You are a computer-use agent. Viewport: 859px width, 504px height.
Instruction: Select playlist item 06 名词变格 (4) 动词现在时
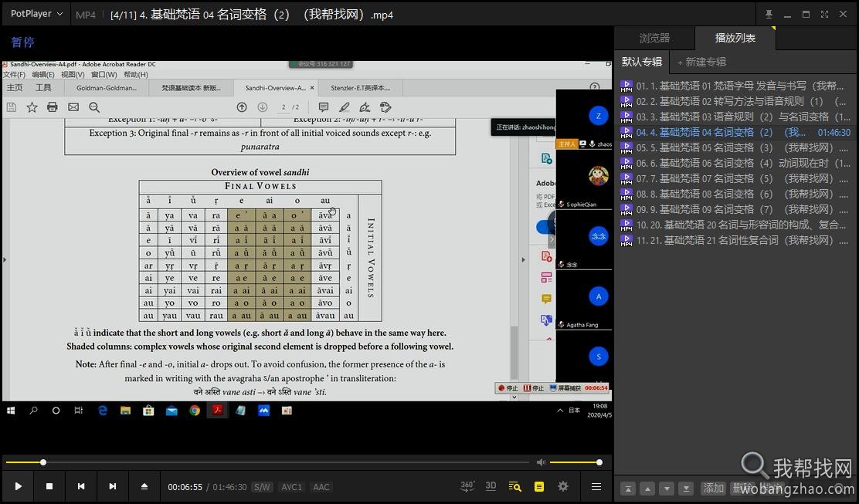click(x=735, y=163)
